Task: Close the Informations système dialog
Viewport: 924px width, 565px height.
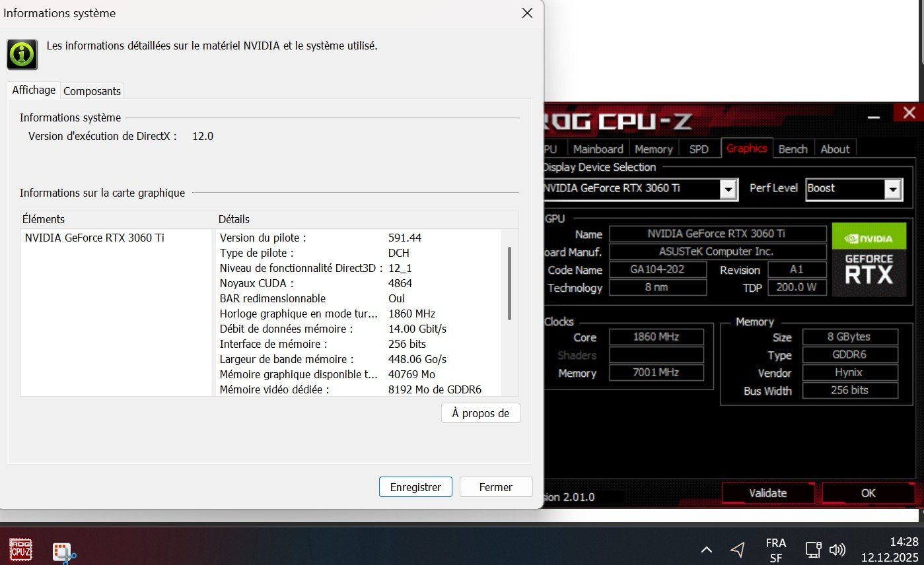Action: coord(527,13)
